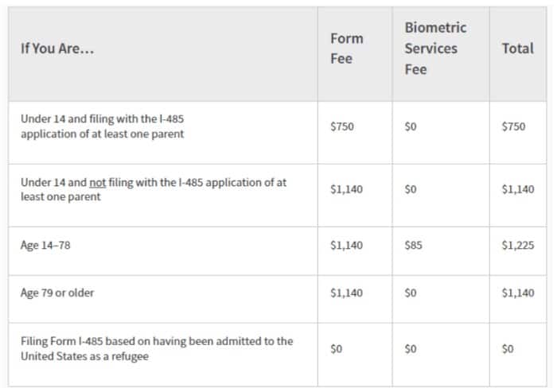Click $1,140 total for under 14 not filing
The image size is (557, 392).
coord(517,189)
